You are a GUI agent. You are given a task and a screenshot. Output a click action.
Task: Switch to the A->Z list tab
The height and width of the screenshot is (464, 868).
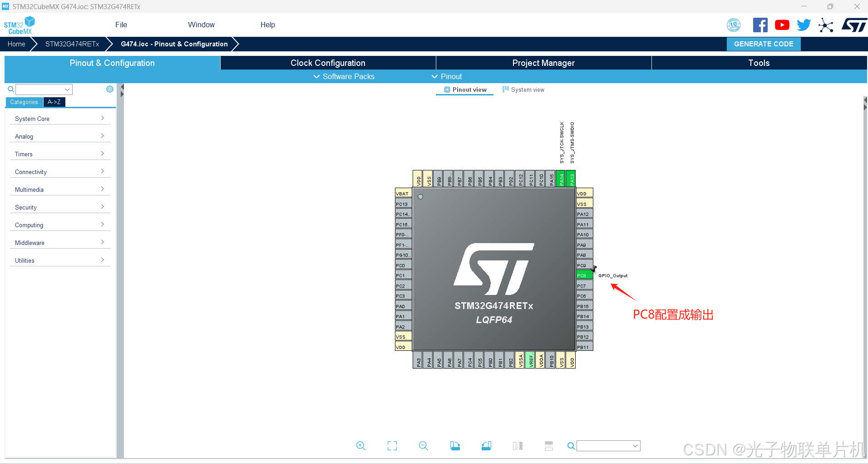pos(54,102)
